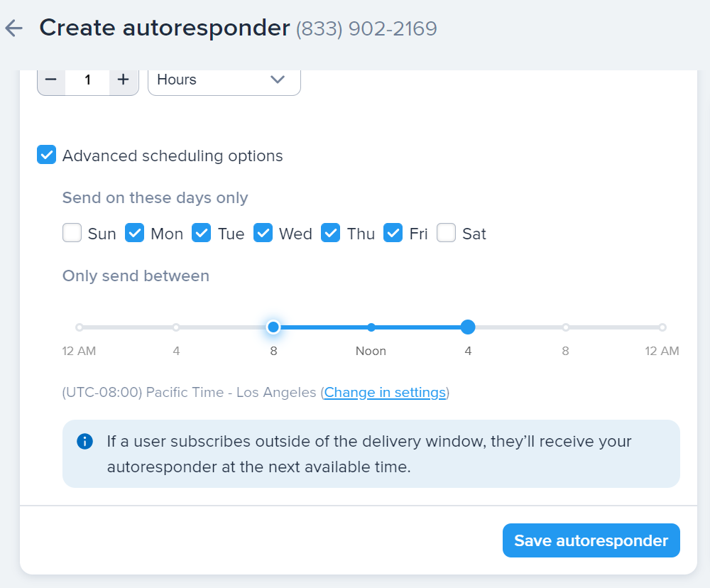The image size is (710, 588).
Task: Enable sending on Sunday
Action: click(72, 233)
